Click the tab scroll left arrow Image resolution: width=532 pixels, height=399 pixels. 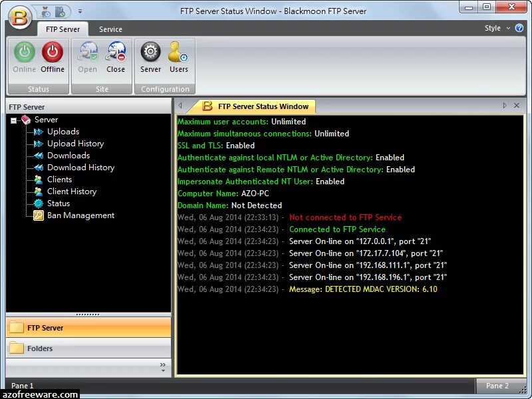(180, 106)
